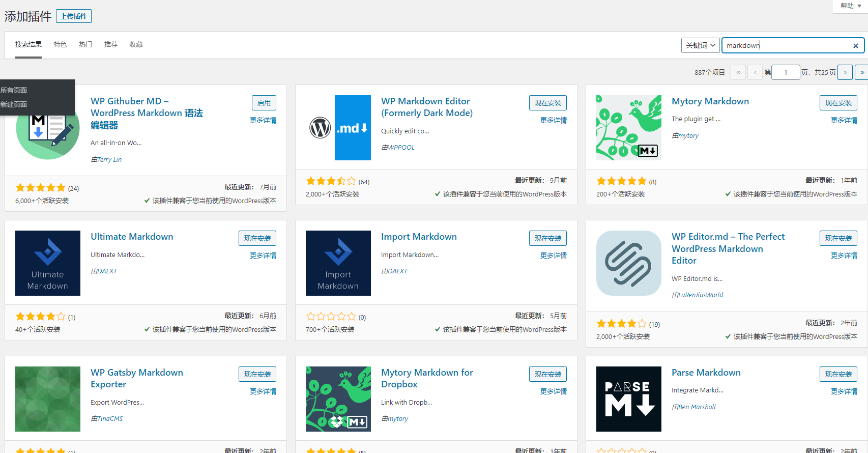View 更多详情 for WP Markdown Editor

[554, 121]
